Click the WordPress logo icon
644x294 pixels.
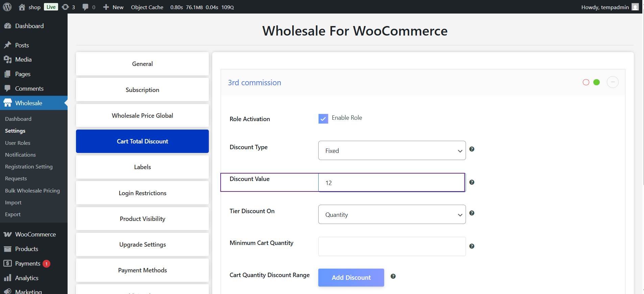click(x=7, y=7)
